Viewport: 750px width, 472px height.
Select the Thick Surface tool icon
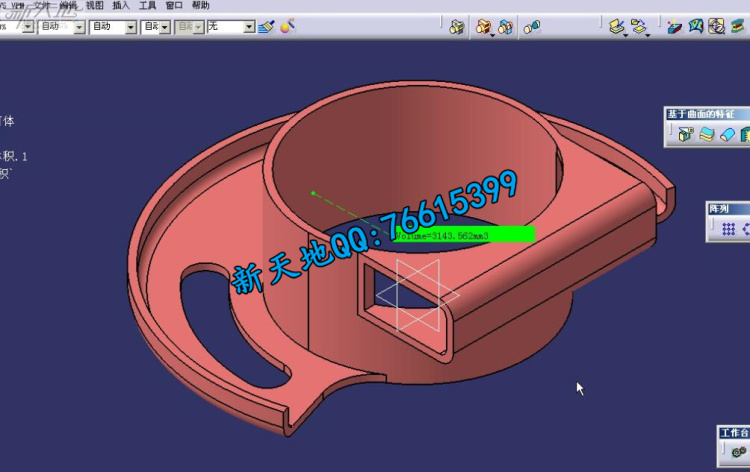click(707, 135)
